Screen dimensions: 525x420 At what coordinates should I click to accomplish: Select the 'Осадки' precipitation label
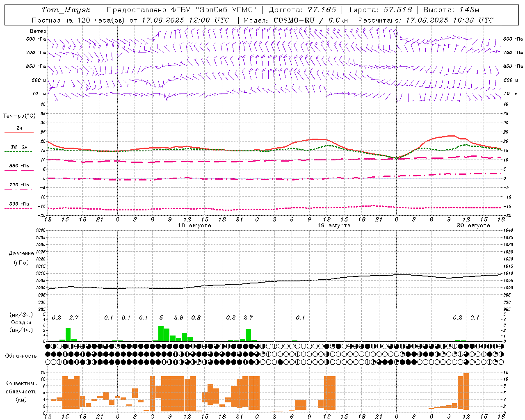(x=21, y=323)
